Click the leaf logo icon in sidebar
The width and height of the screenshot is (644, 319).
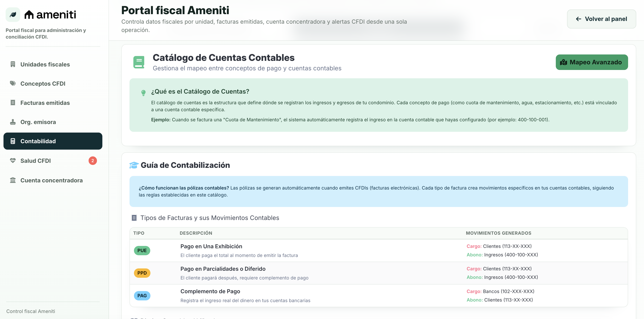point(13,15)
